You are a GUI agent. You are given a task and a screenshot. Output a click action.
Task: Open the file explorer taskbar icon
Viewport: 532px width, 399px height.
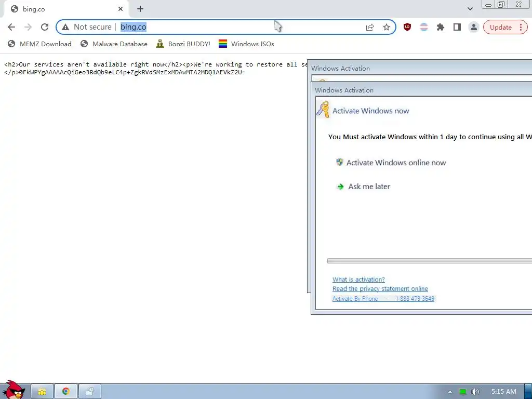42,392
